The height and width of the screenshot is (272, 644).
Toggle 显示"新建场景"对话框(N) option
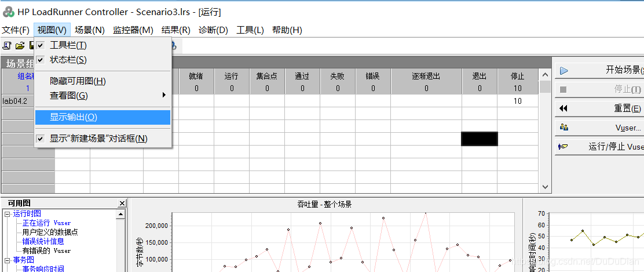pyautogui.click(x=103, y=139)
